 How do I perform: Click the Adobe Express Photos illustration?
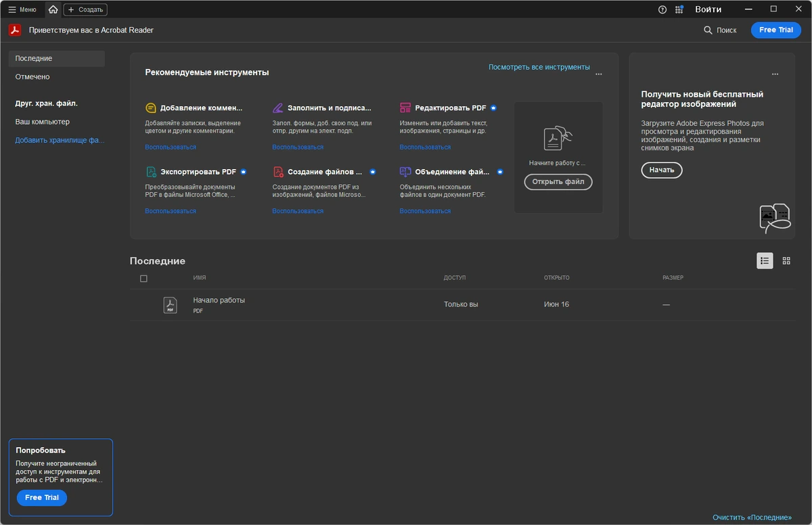(x=775, y=219)
